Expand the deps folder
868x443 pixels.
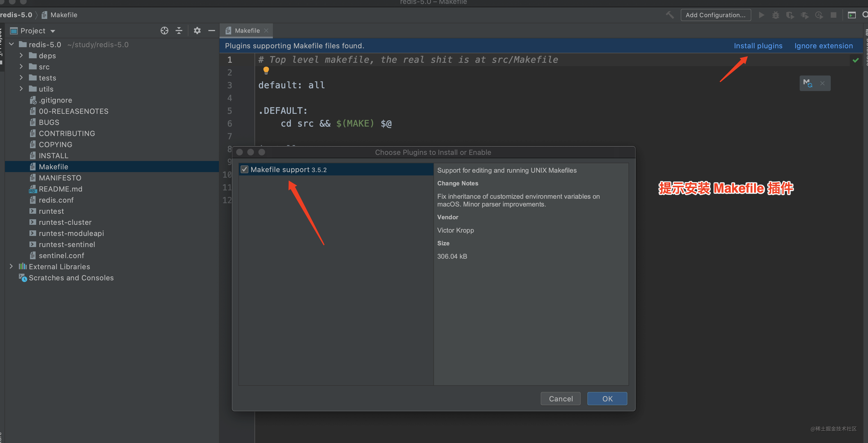(21, 56)
